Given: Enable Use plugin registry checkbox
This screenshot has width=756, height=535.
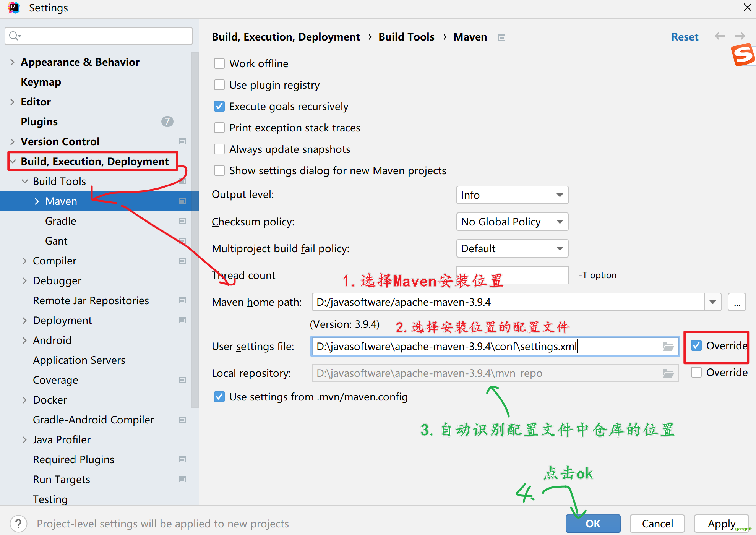Looking at the screenshot, I should pyautogui.click(x=219, y=85).
